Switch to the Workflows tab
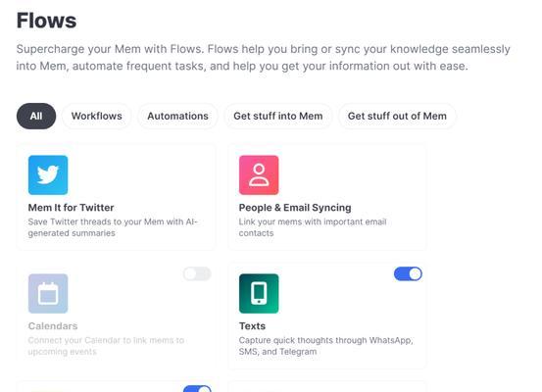Image resolution: width=542 pixels, height=392 pixels. (x=96, y=116)
